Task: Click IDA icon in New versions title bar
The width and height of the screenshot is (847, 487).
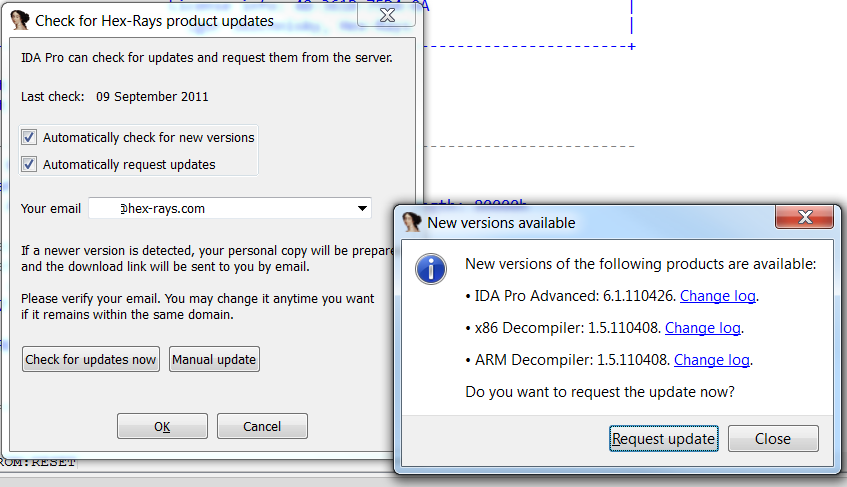Action: [x=412, y=222]
